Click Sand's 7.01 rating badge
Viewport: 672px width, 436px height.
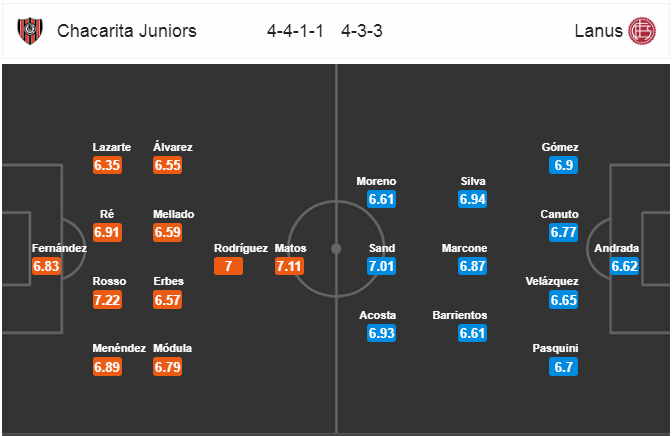381,266
